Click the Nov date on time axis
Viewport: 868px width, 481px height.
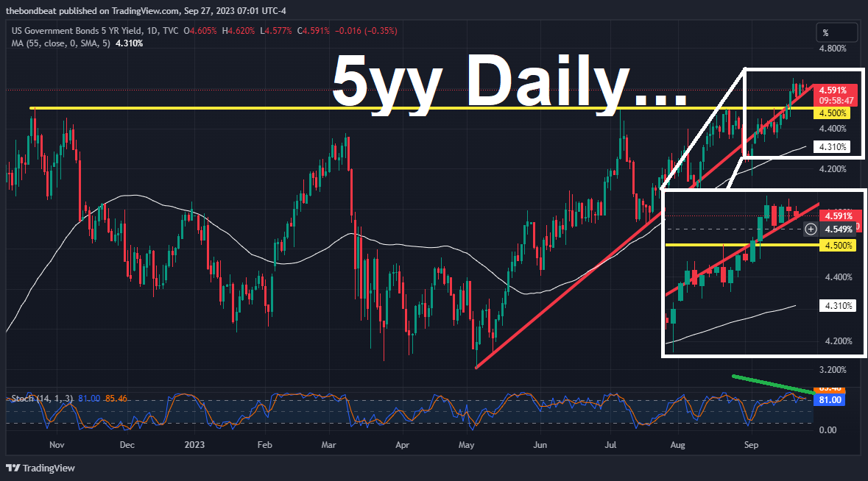coord(57,444)
